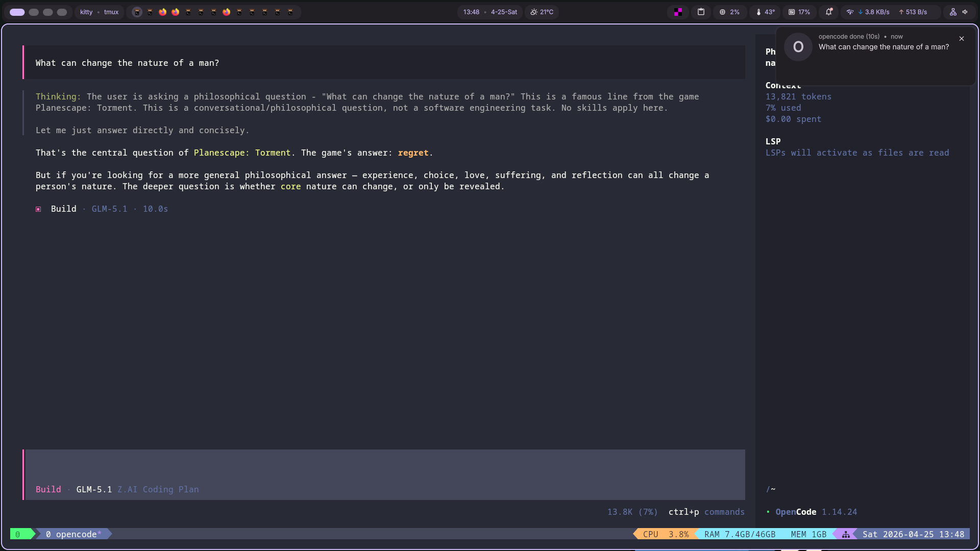The image size is (980, 551).
Task: Click the 4-25-Sat date widget
Action: (504, 12)
